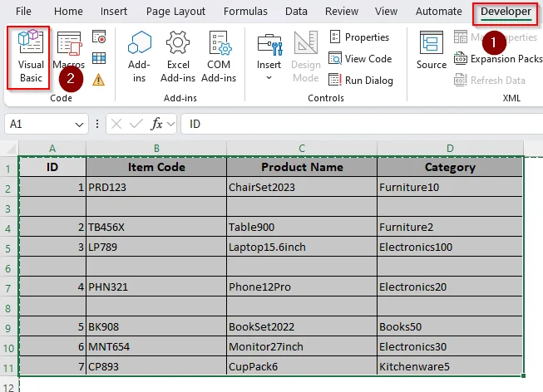Toggle Use Relative References icon

coord(99,58)
